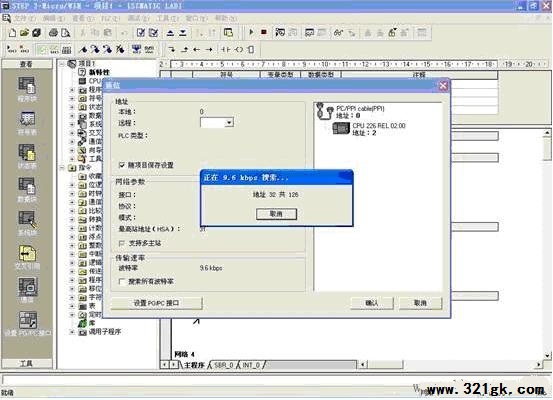Toggle the save settings with project checkbox

click(122, 165)
